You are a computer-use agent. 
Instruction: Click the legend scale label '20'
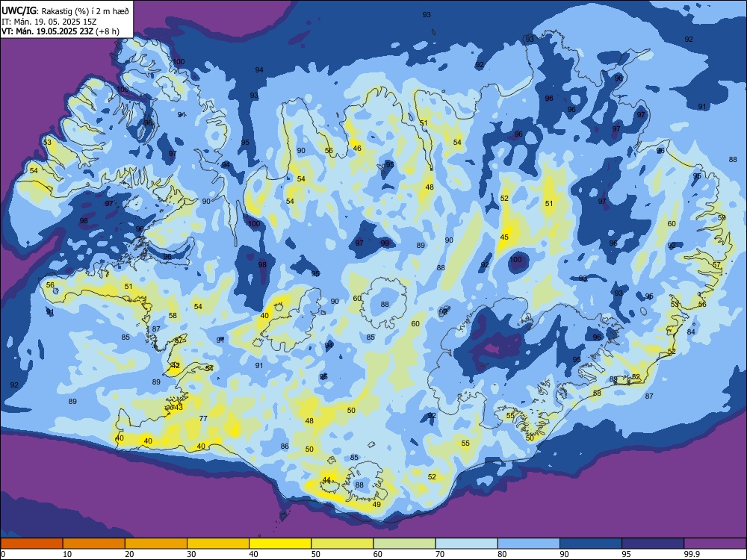coord(129,554)
